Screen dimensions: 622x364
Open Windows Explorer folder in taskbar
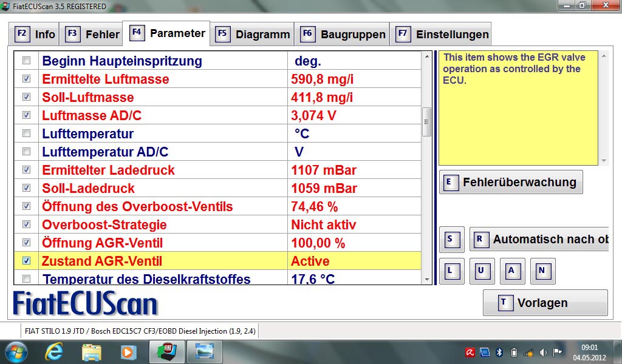pyautogui.click(x=91, y=351)
